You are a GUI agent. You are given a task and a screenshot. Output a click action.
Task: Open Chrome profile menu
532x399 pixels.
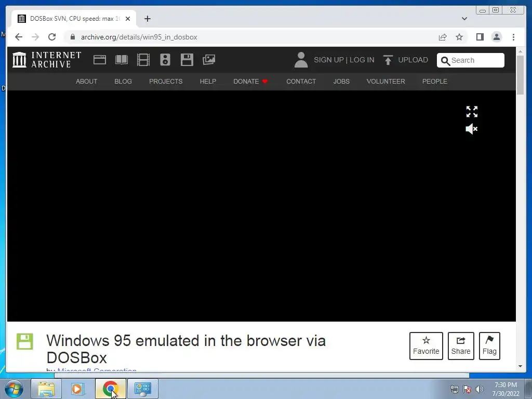[496, 37]
